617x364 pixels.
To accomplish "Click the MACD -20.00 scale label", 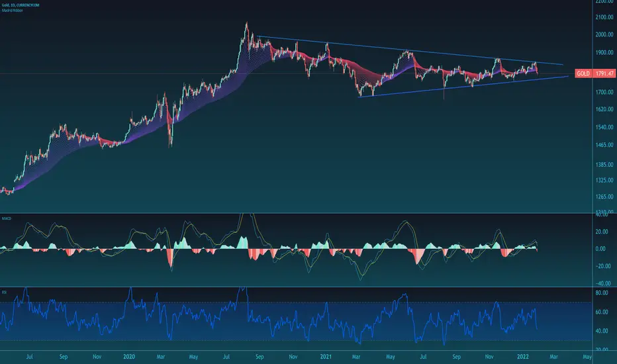I will pyautogui.click(x=602, y=266).
